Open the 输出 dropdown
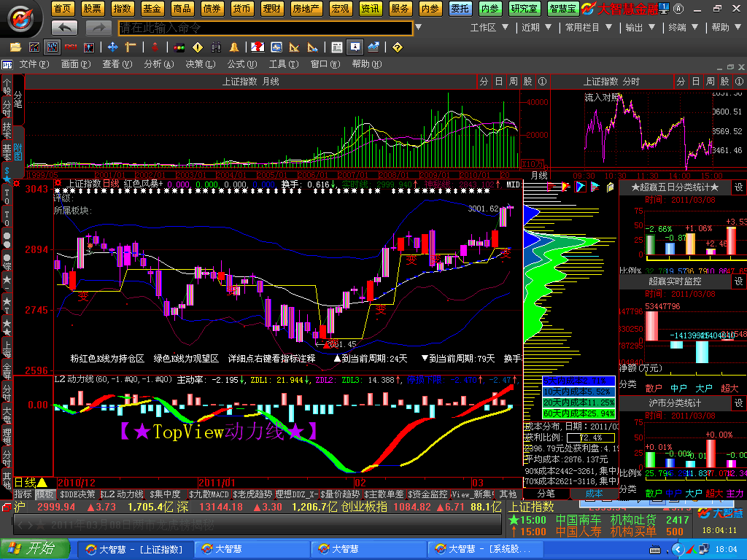The width and height of the screenshot is (747, 560). (x=640, y=28)
